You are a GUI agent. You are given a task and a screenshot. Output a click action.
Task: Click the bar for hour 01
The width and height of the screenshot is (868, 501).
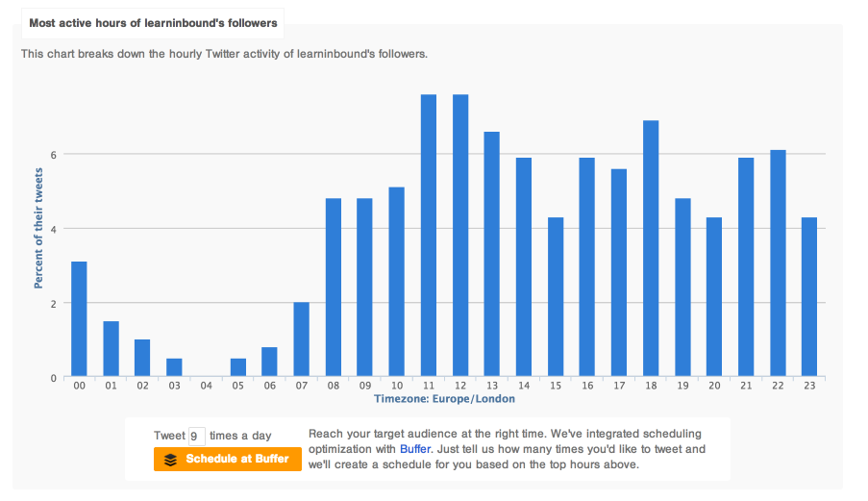(111, 349)
